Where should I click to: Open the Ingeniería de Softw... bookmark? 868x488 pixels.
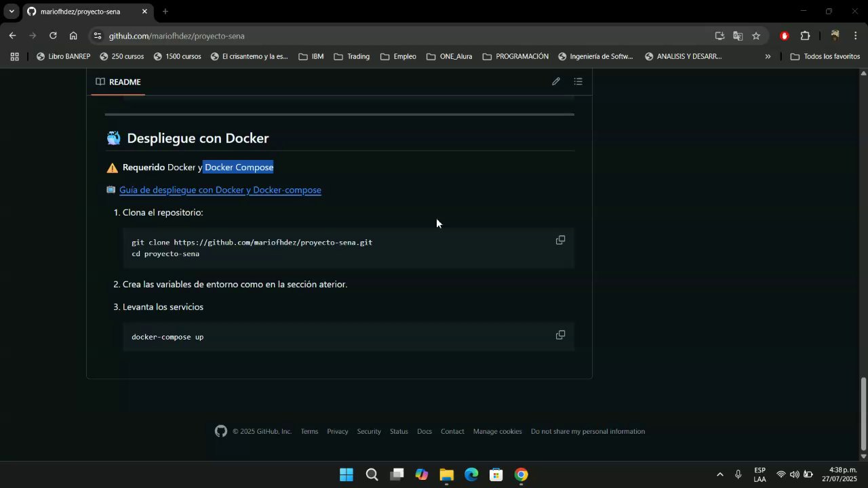(x=595, y=57)
